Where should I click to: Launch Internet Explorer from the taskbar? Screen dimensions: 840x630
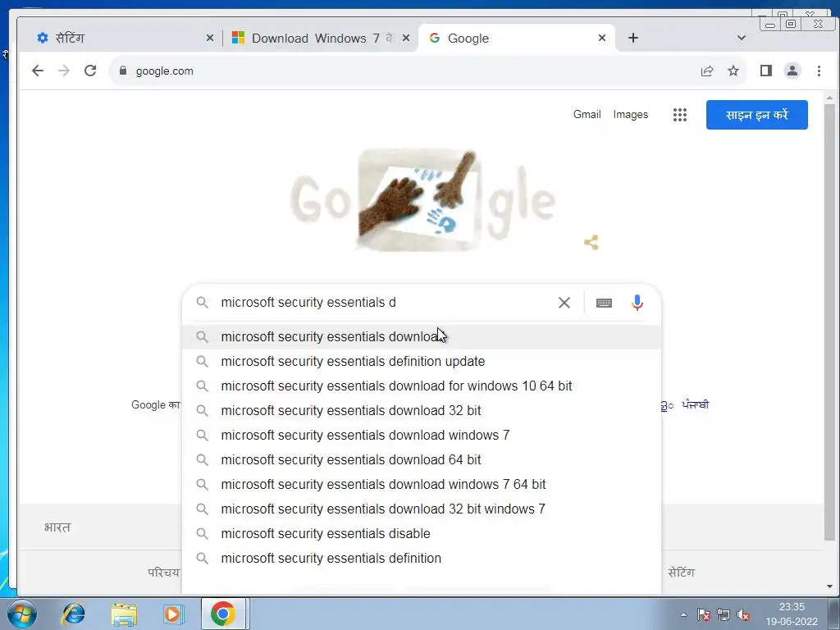pyautogui.click(x=73, y=614)
